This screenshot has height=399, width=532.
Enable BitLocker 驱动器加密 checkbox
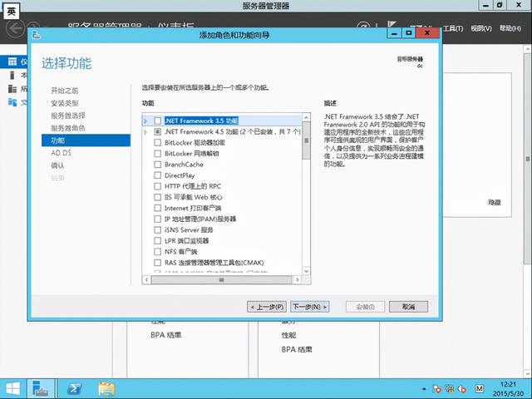pos(157,142)
